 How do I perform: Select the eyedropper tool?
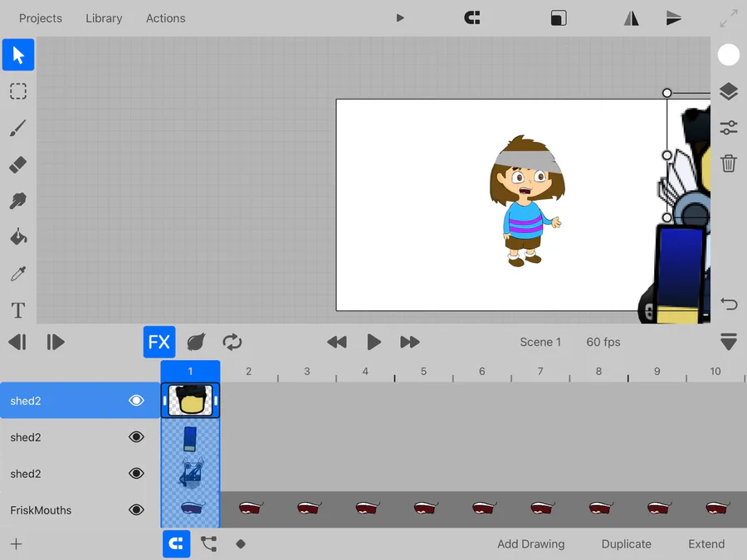pyautogui.click(x=18, y=274)
